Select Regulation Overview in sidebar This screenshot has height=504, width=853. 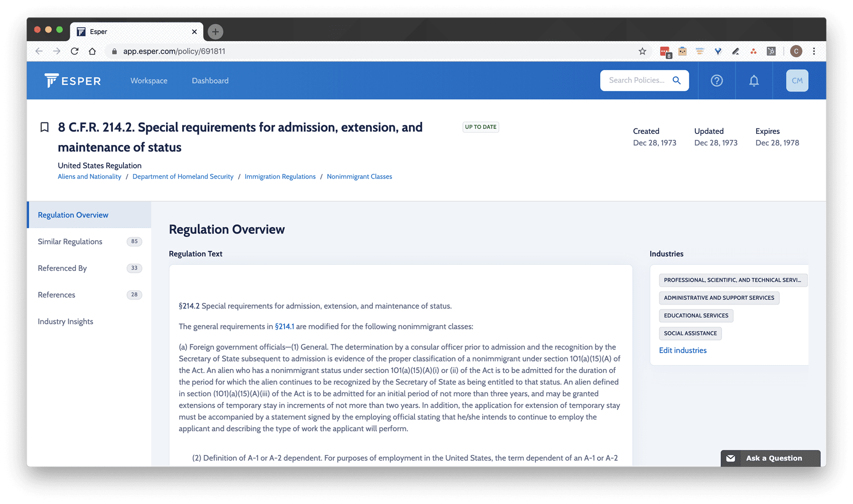[x=89, y=215]
